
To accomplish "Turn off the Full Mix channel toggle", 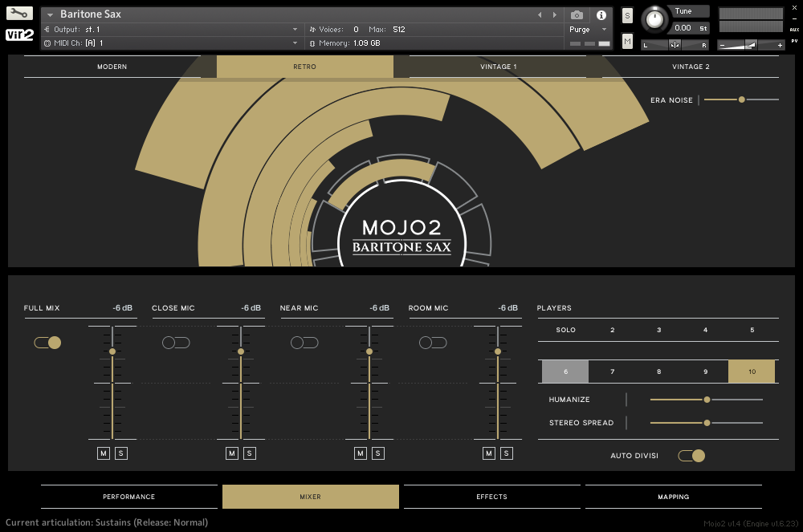I will [47, 342].
